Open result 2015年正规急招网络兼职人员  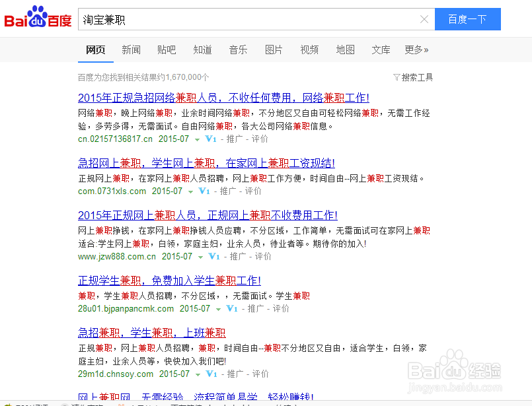pos(223,98)
